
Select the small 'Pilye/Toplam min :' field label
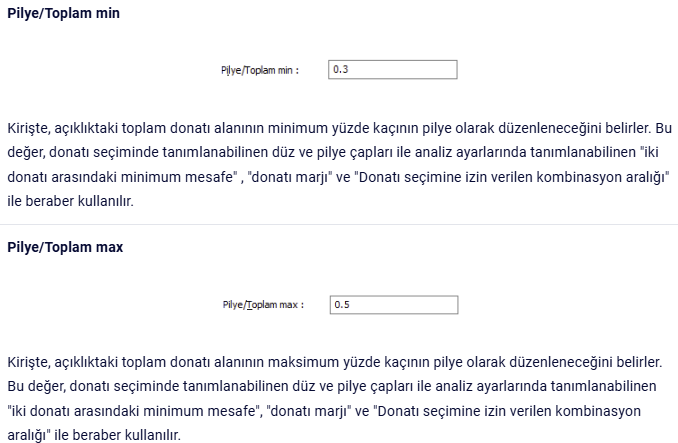point(260,70)
